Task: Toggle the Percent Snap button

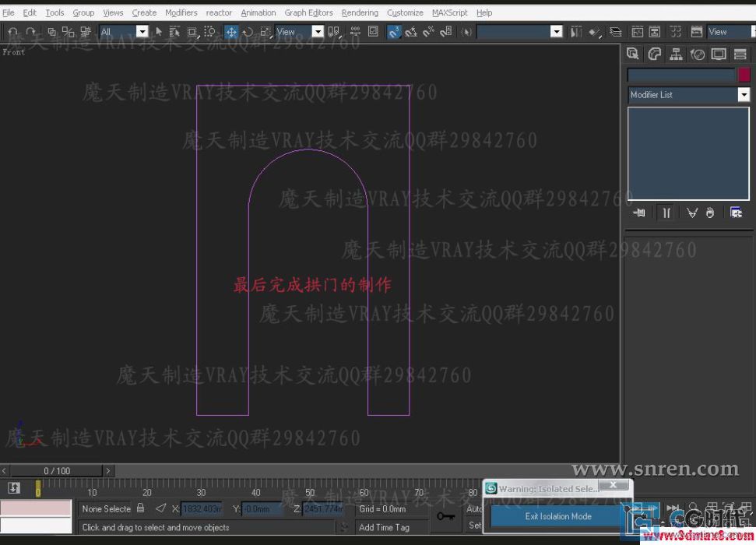Action: coord(428,32)
